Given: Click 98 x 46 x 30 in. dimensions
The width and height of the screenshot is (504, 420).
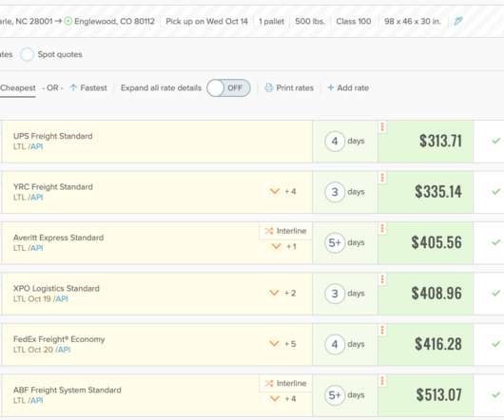Looking at the screenshot, I should tap(413, 21).
